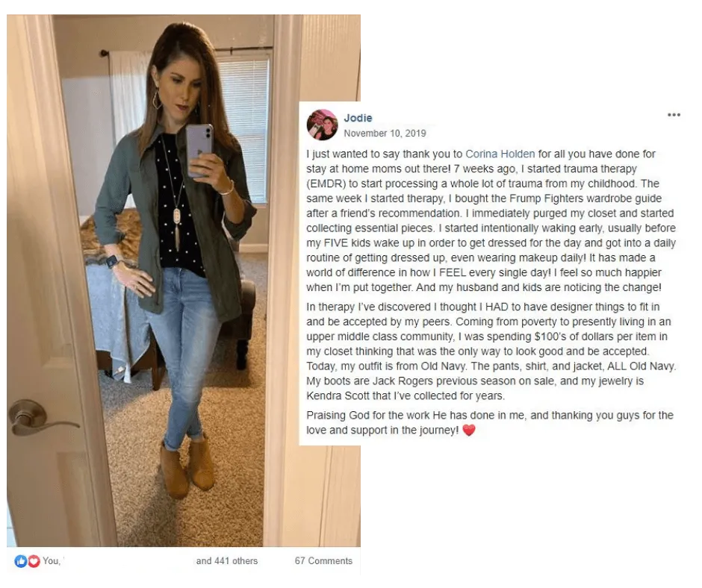Click Jodie's profile picture avatar
This screenshot has width=702, height=588.
322,125
